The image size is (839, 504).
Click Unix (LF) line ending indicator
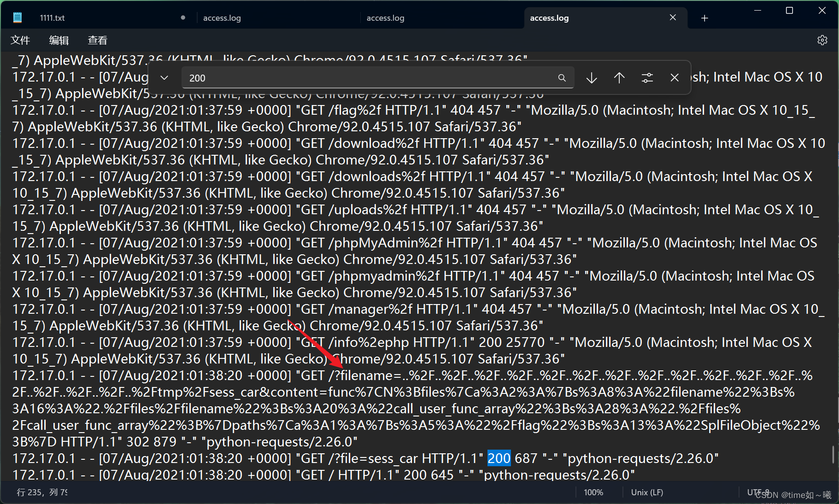point(647,492)
